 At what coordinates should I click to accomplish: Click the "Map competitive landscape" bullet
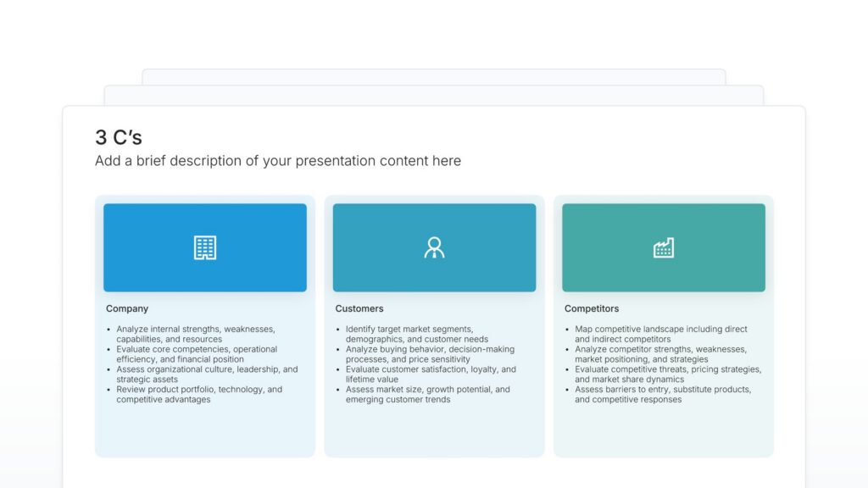pos(661,334)
